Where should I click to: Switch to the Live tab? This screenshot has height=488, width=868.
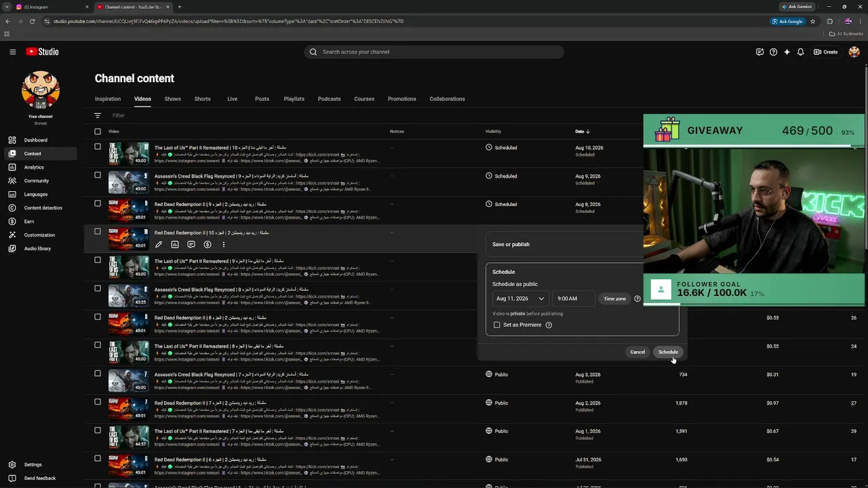[233, 99]
